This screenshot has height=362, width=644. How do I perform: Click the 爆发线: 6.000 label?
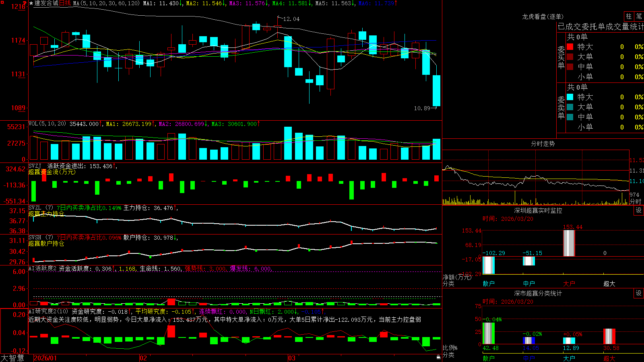point(251,268)
